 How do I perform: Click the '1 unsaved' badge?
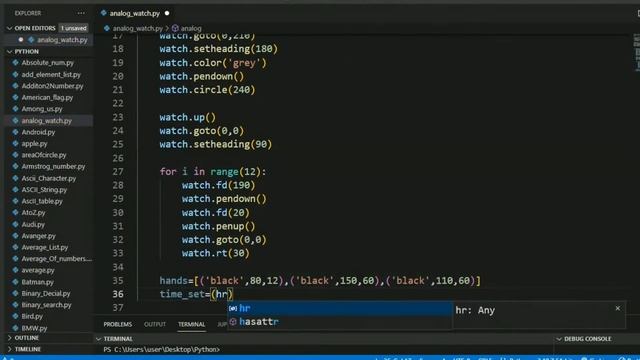pyautogui.click(x=73, y=28)
